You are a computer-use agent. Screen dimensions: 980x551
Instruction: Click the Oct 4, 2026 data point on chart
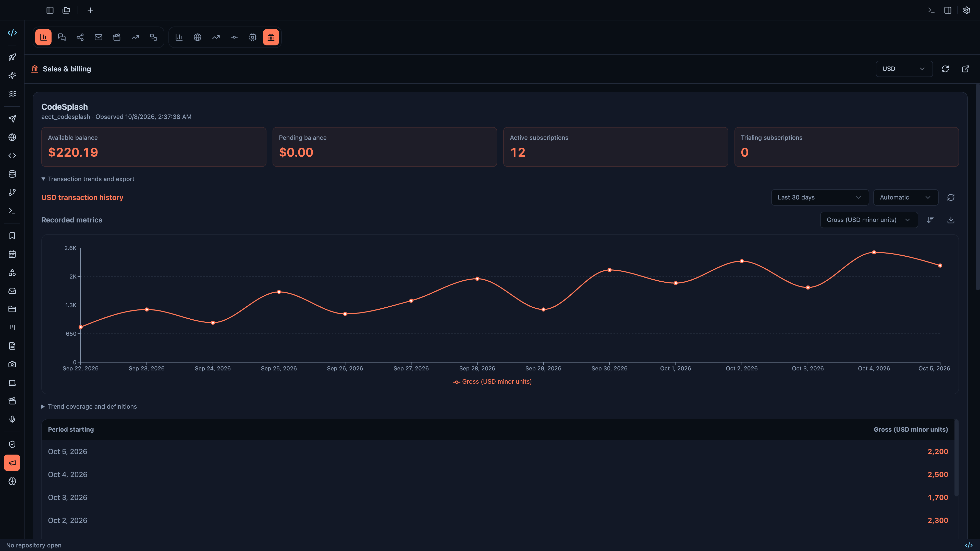pyautogui.click(x=874, y=253)
